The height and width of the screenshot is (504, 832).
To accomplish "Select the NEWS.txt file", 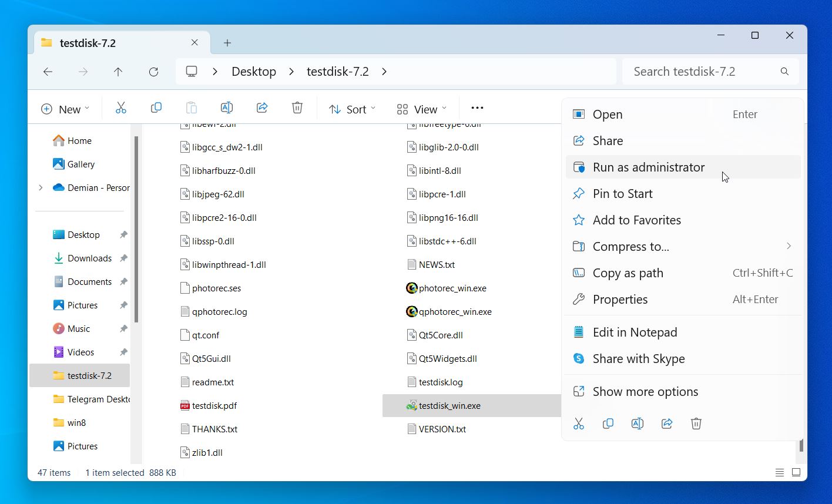I will [x=431, y=265].
